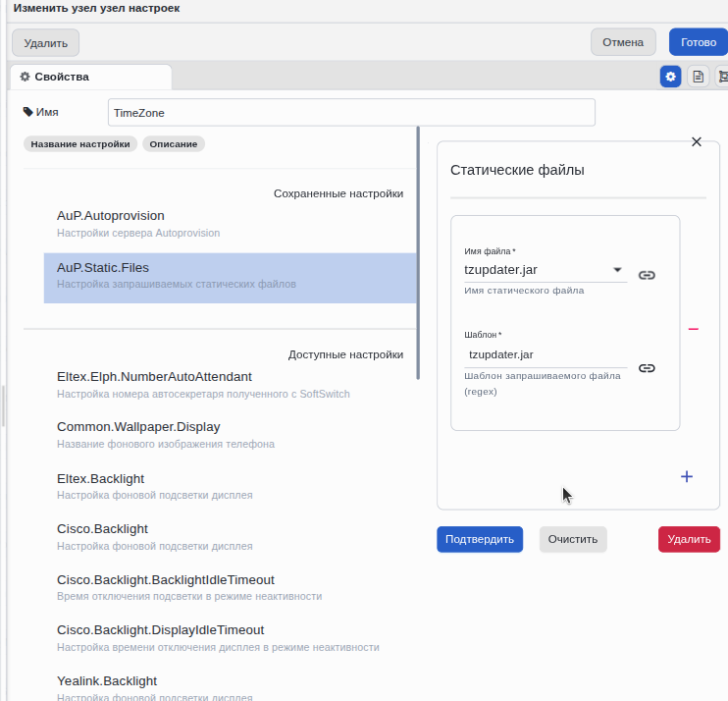Click the red Удалить button
The image size is (728, 701).
[x=689, y=539]
